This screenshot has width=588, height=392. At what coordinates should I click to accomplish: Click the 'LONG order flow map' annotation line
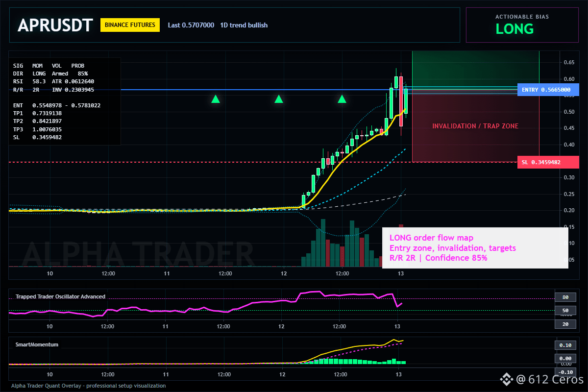click(432, 238)
